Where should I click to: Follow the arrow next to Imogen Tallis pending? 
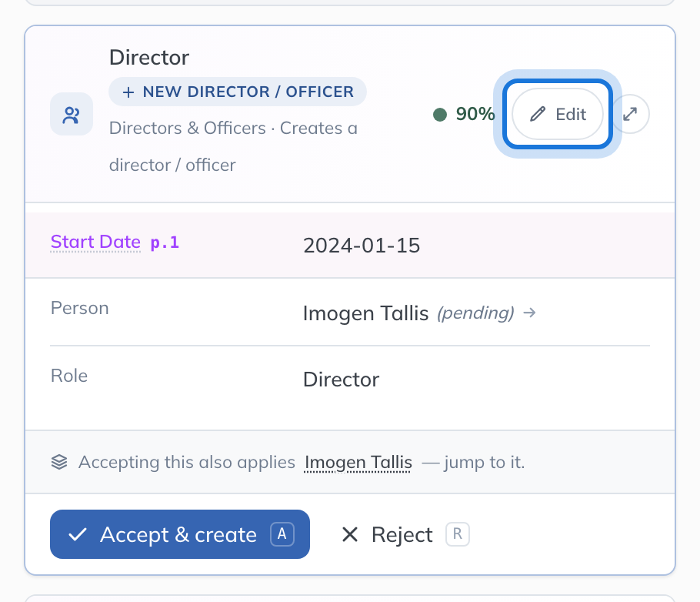pos(529,313)
